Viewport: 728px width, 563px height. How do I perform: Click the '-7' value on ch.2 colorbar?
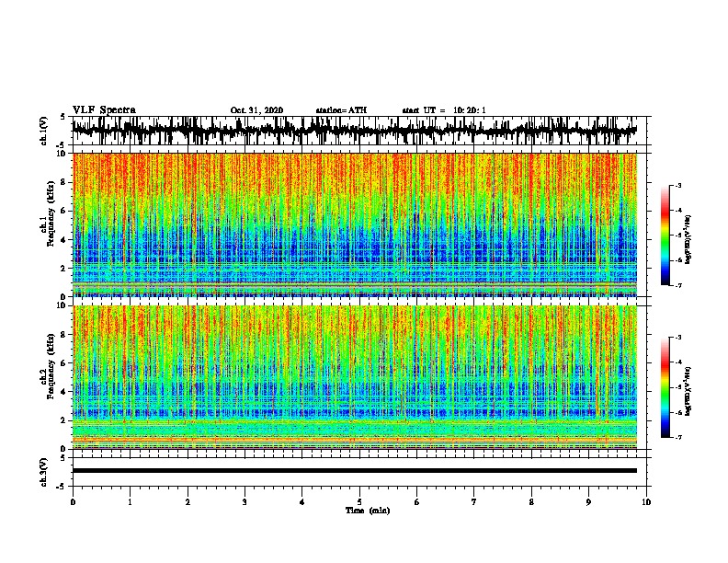pyautogui.click(x=677, y=437)
